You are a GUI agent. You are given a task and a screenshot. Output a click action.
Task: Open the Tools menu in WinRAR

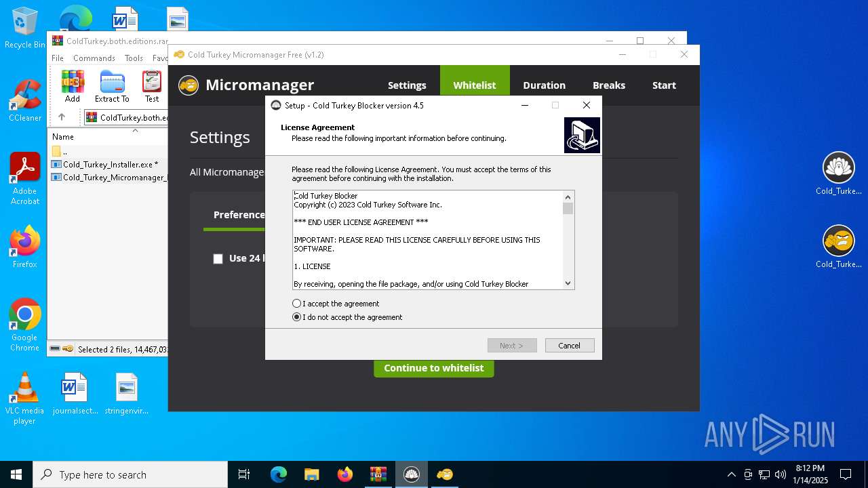coord(134,58)
